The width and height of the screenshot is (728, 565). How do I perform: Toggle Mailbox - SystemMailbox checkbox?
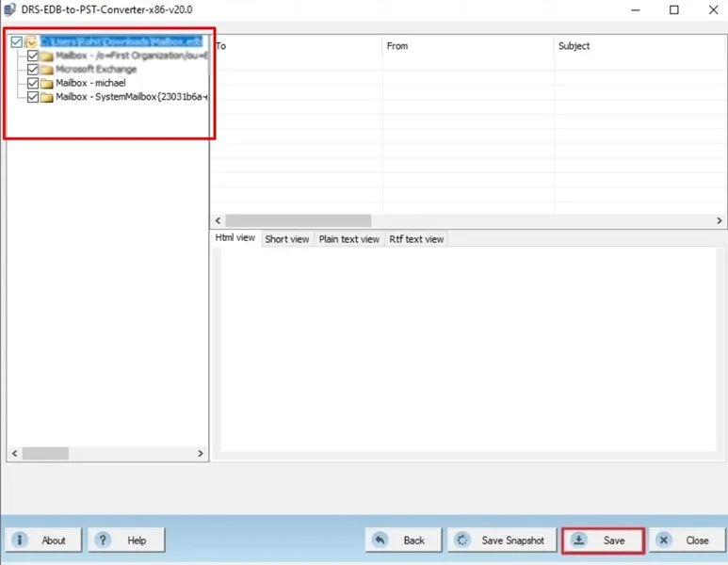[x=33, y=97]
